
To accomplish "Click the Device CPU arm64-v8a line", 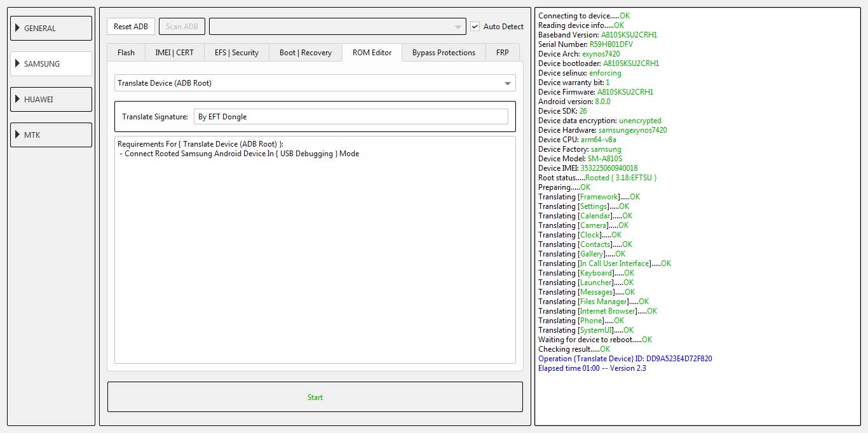I will [577, 140].
